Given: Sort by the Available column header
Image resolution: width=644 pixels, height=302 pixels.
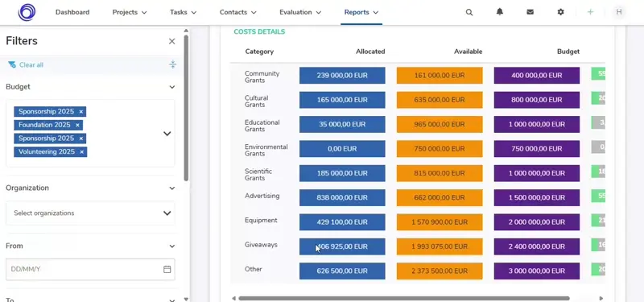Looking at the screenshot, I should (468, 52).
